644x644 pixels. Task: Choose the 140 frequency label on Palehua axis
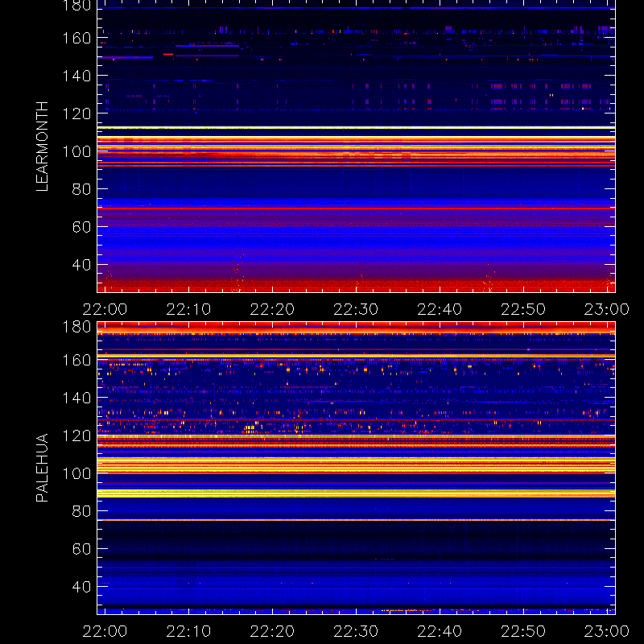76,398
